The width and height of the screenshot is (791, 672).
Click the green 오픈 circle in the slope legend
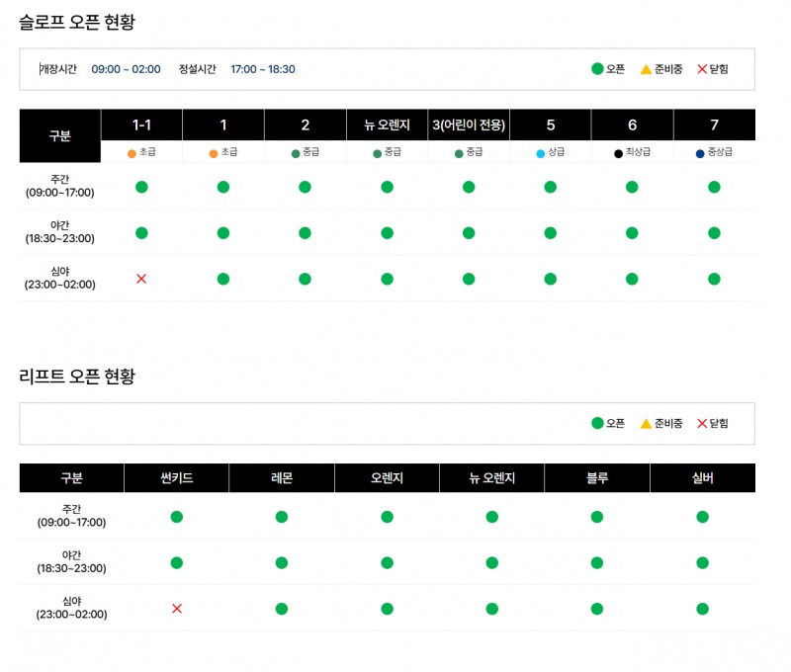pyautogui.click(x=597, y=69)
